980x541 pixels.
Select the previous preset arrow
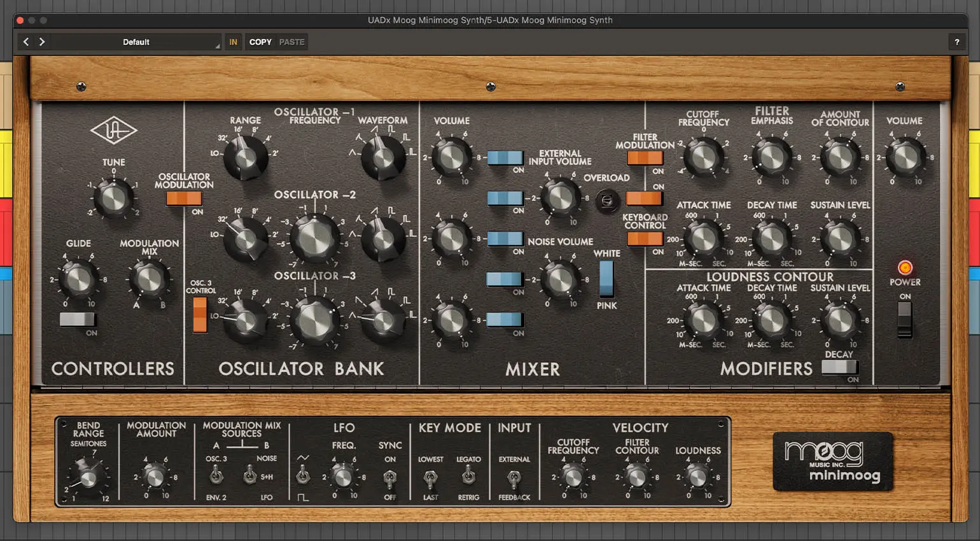coord(25,41)
